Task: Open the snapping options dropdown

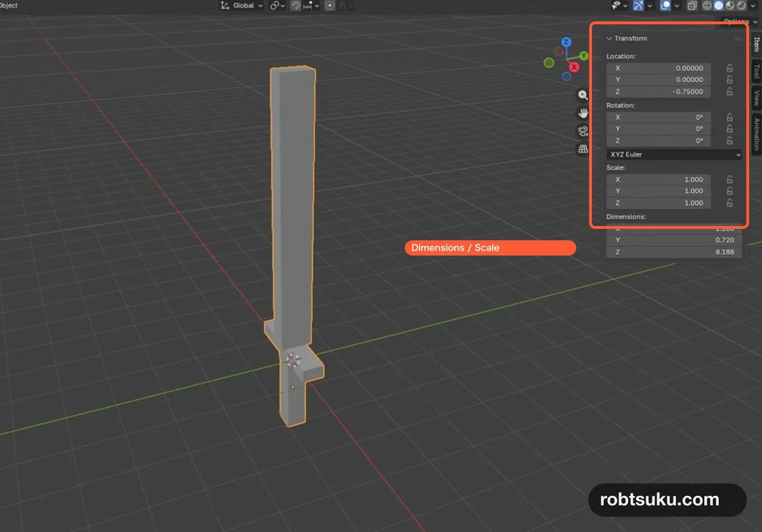Action: pos(311,6)
